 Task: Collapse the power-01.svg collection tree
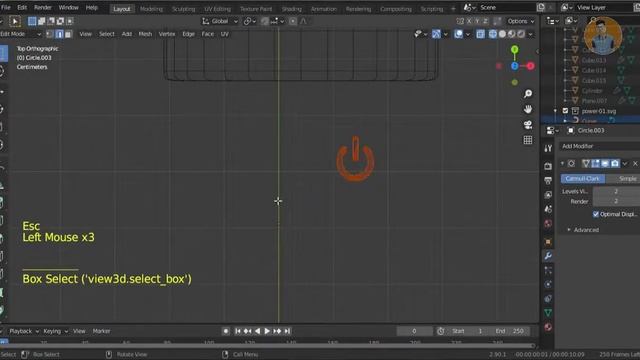pyautogui.click(x=555, y=111)
